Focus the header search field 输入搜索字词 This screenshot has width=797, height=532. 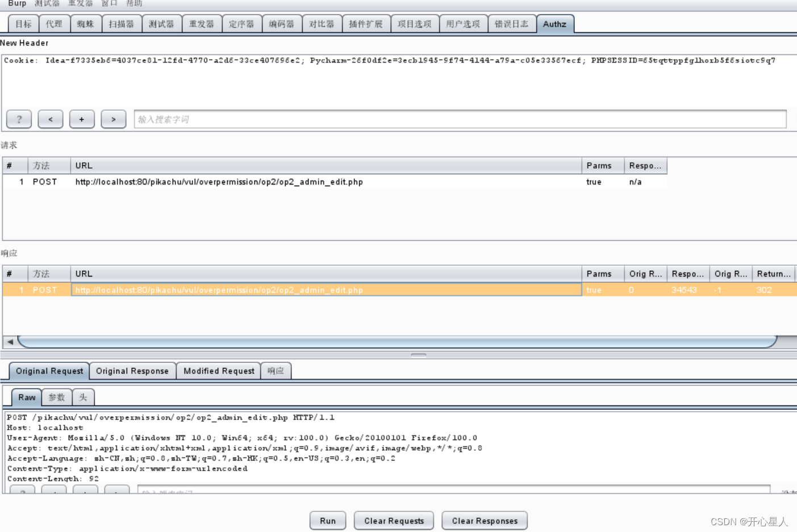[460, 119]
